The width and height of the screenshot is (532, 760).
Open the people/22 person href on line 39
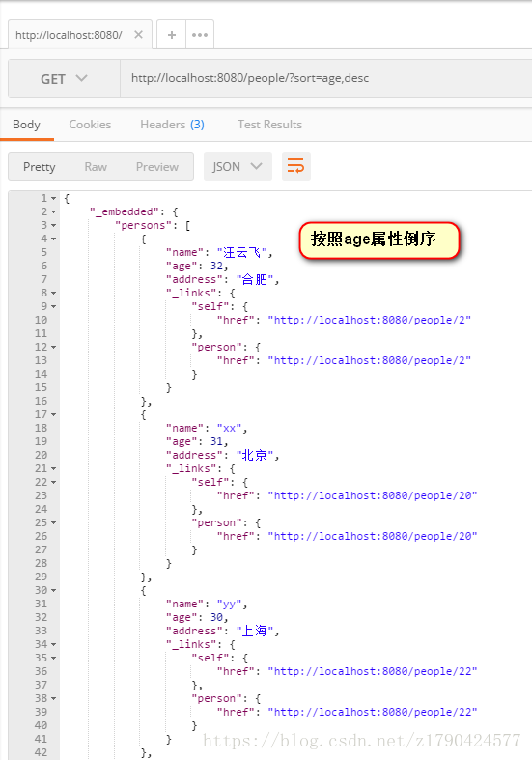[373, 712]
